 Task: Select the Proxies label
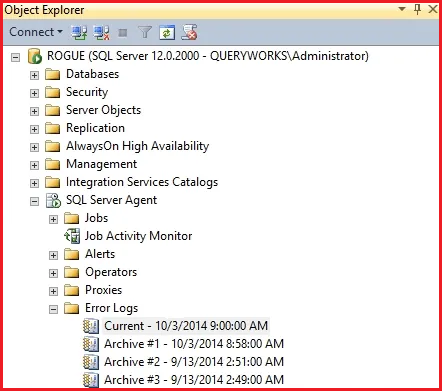coord(103,290)
